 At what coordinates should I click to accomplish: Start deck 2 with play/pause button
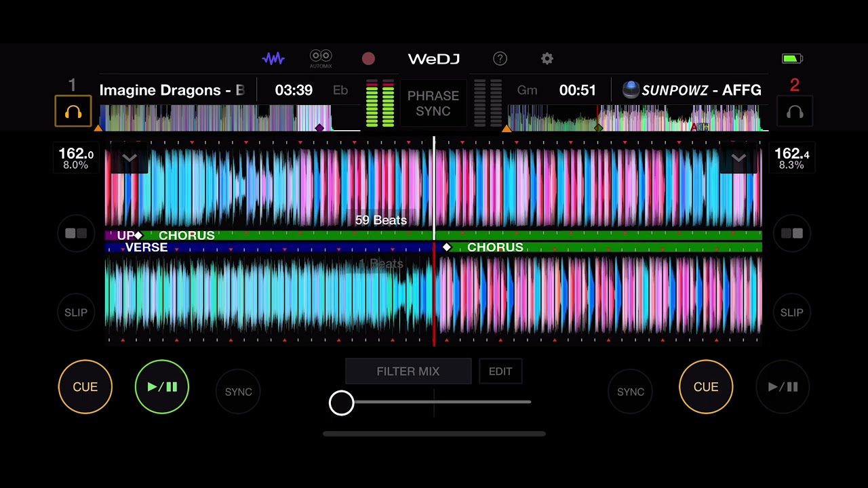(x=783, y=387)
